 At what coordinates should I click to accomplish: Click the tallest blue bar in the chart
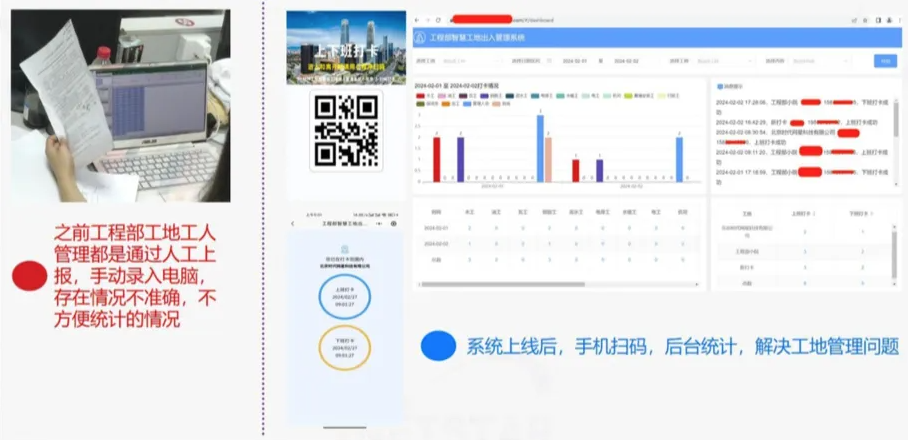539,148
